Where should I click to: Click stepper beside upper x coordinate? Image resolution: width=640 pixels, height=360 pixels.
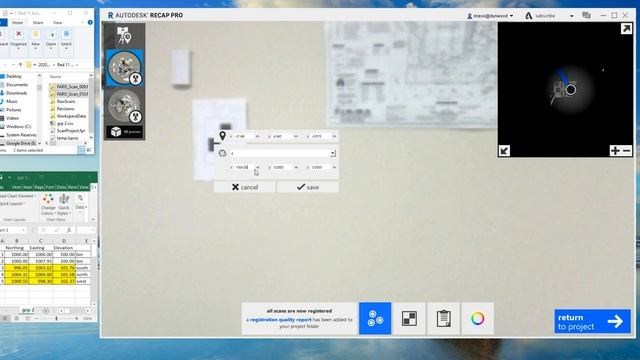(258, 136)
